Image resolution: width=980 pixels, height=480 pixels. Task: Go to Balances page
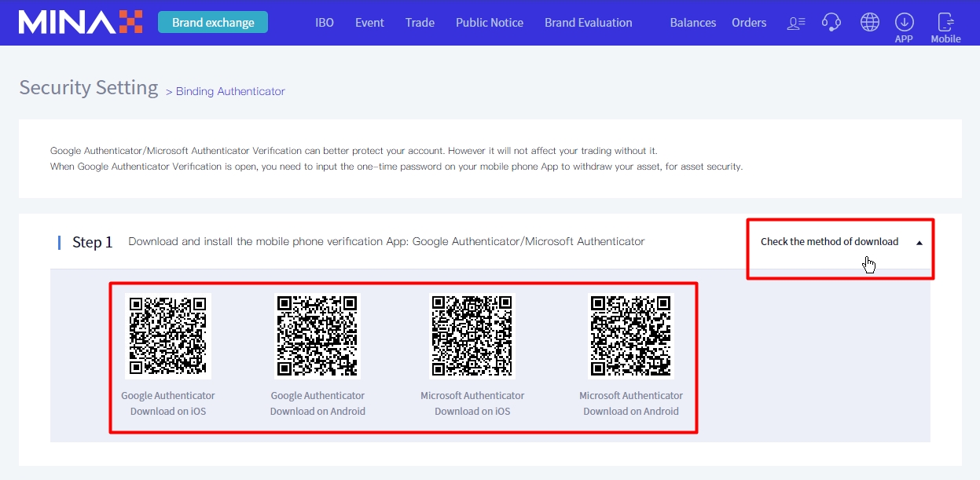(693, 23)
